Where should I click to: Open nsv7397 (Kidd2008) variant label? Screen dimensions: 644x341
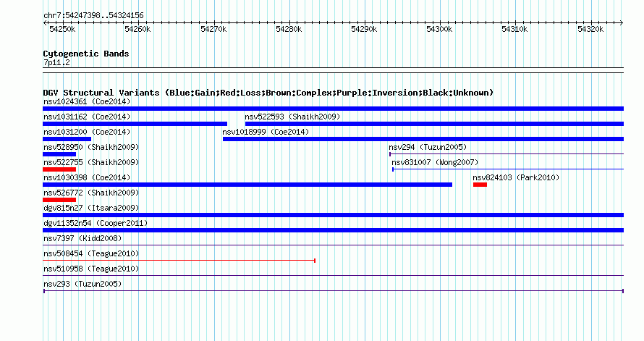[82, 238]
